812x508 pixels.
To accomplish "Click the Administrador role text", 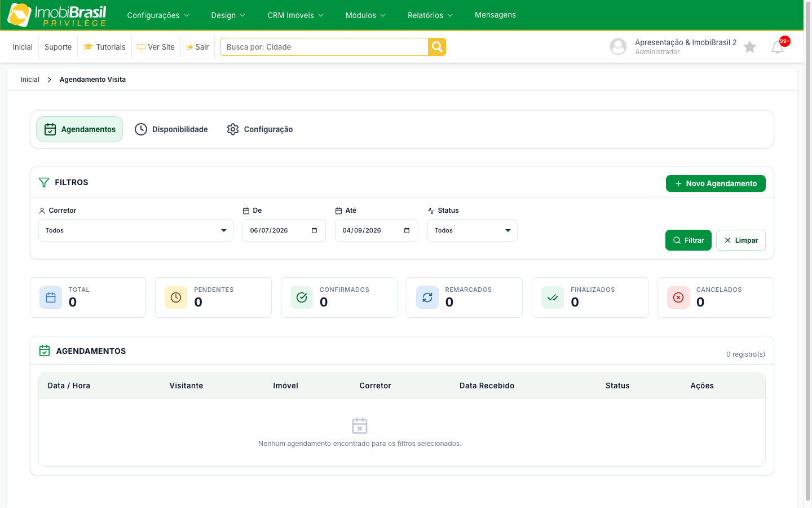I will point(657,52).
